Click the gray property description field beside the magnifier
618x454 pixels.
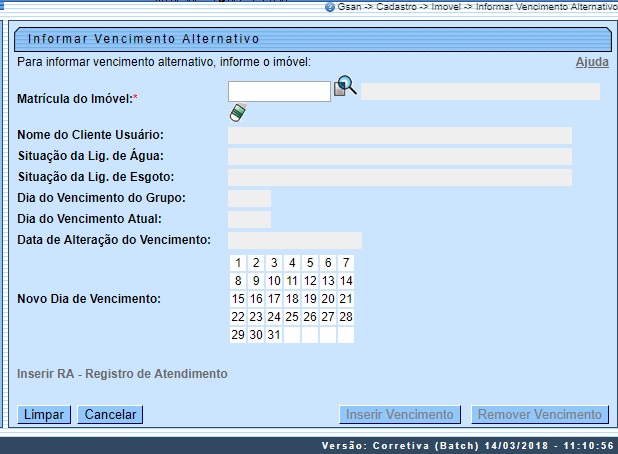point(480,91)
